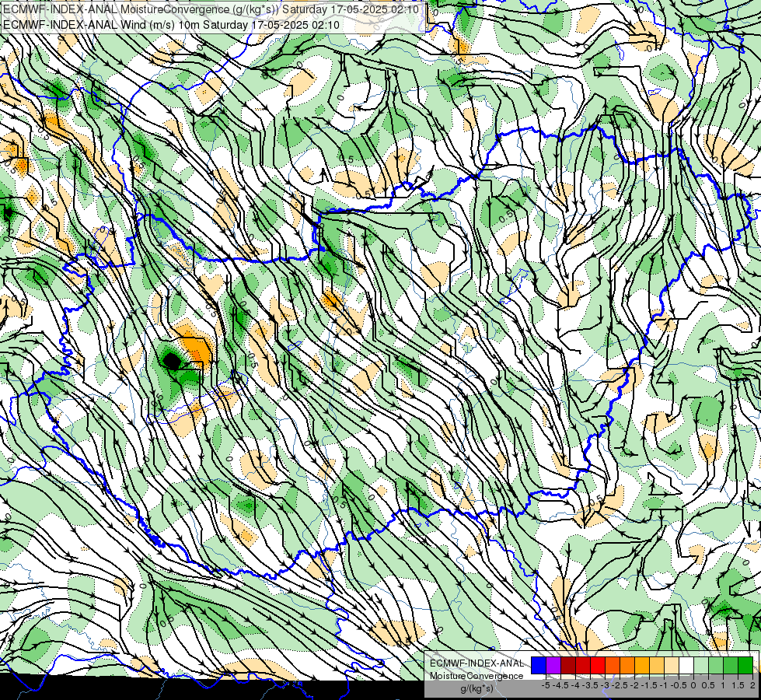Select the legend's ECMWF-INDEX-ANAL label
This screenshot has height=700, width=761.
point(476,663)
